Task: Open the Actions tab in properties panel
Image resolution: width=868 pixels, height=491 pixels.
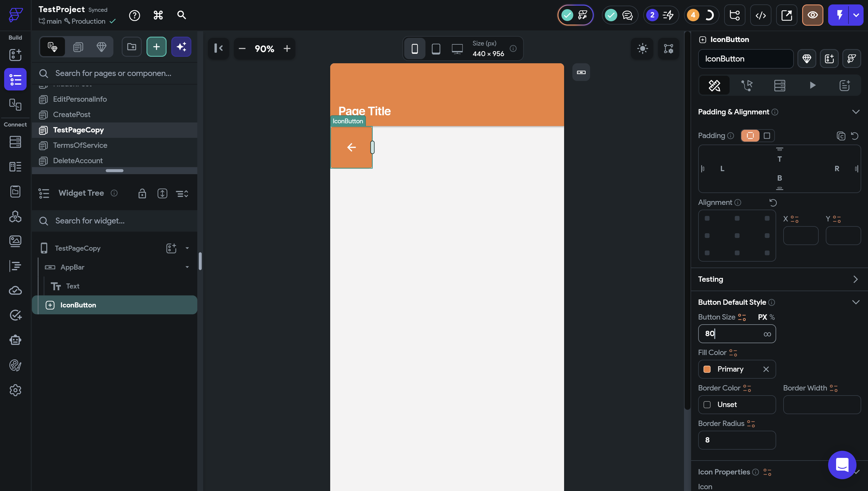Action: [747, 85]
